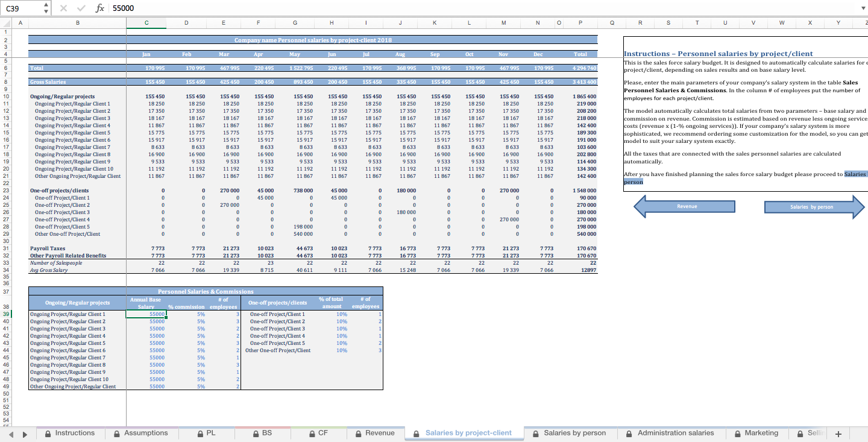868x442 pixels.
Task: Go to previous sheet with left navigation arrow
Action: [11, 434]
